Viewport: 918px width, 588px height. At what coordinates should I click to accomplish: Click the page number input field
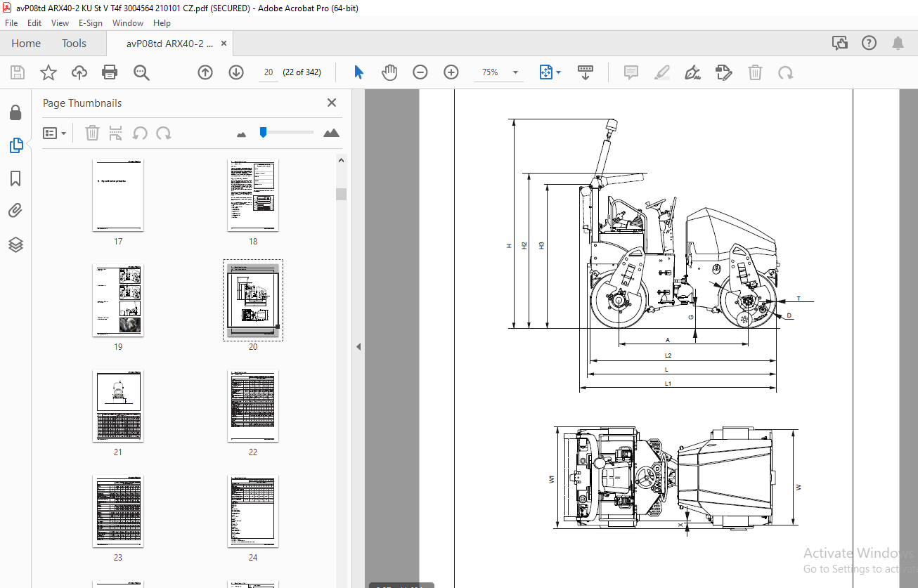[x=269, y=72]
